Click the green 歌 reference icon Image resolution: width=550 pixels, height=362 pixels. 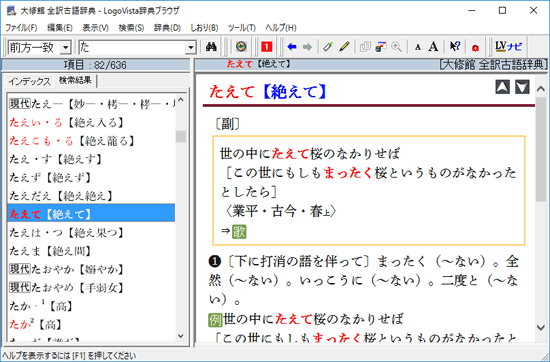[x=239, y=232]
